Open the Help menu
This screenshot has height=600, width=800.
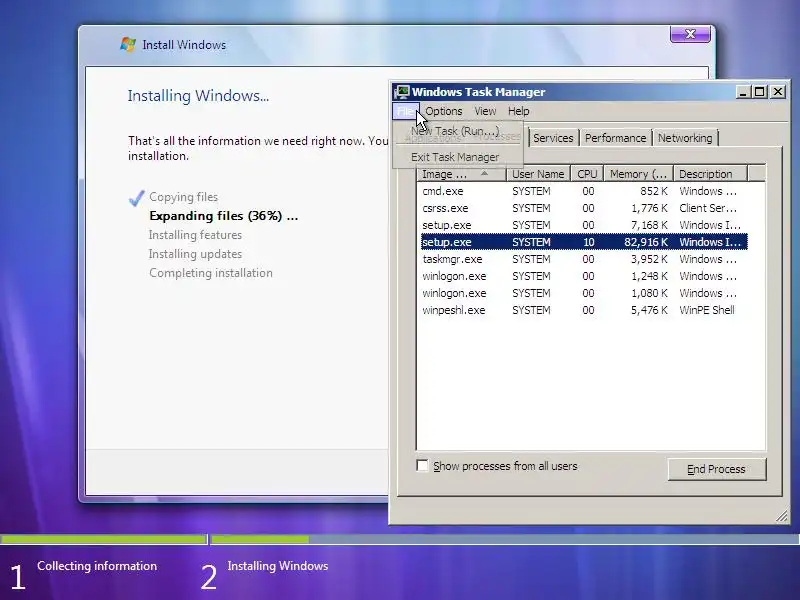pos(518,111)
